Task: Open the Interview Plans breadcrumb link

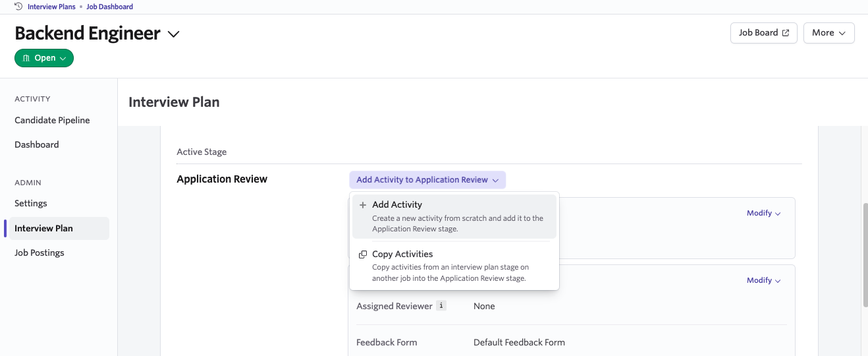Action: 51,7
